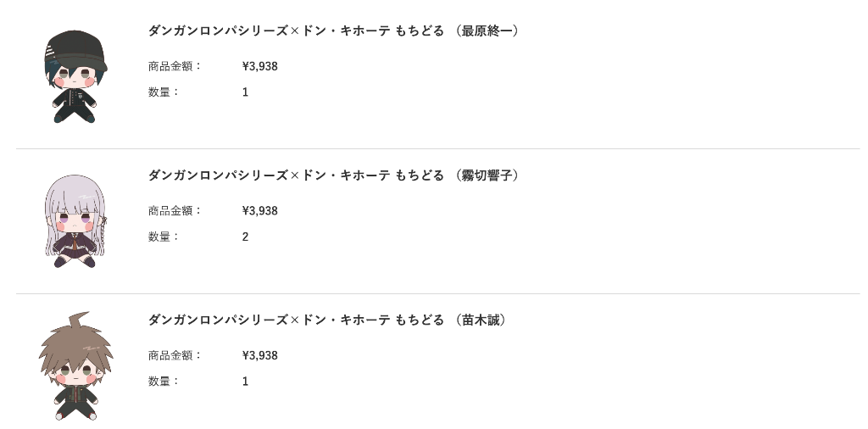Click the product title ending with (苗木誠)
Screen dimensions: 868x429
coord(328,320)
